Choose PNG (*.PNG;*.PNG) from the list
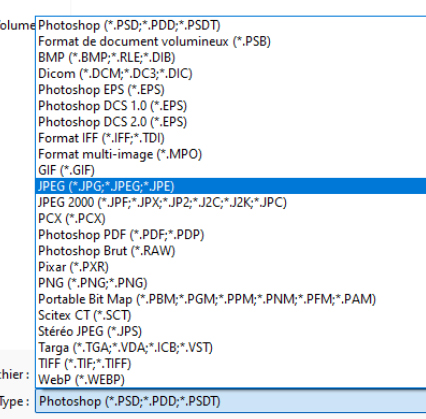Screen dimensions: 426x419 coord(231,283)
